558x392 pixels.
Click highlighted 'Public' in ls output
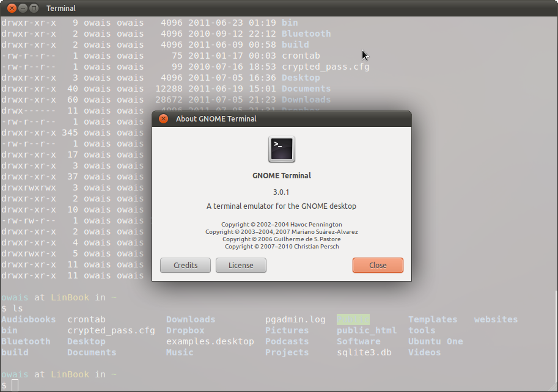tap(353, 319)
